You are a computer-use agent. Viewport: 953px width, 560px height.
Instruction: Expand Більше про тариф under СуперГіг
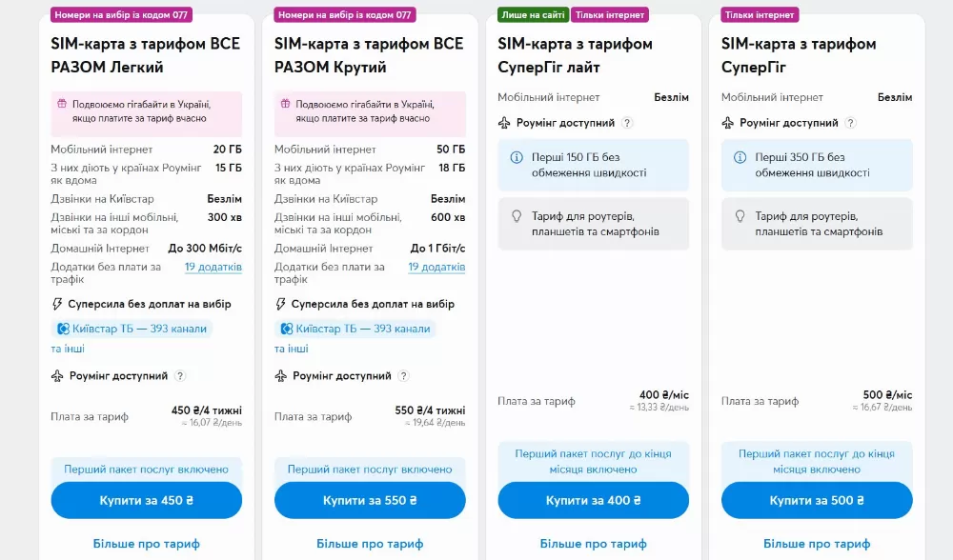click(x=817, y=544)
